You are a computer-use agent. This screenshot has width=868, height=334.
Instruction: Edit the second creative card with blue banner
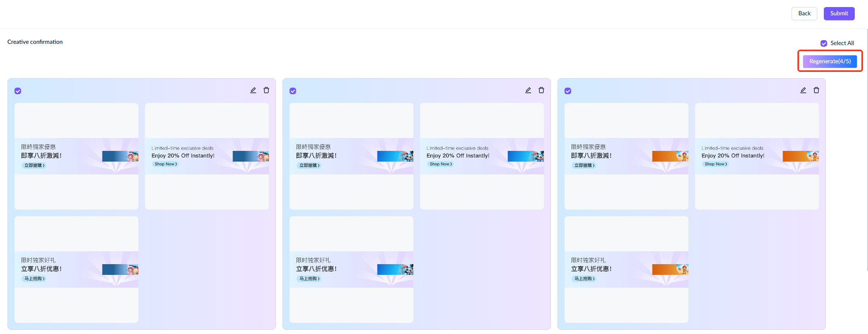(528, 90)
